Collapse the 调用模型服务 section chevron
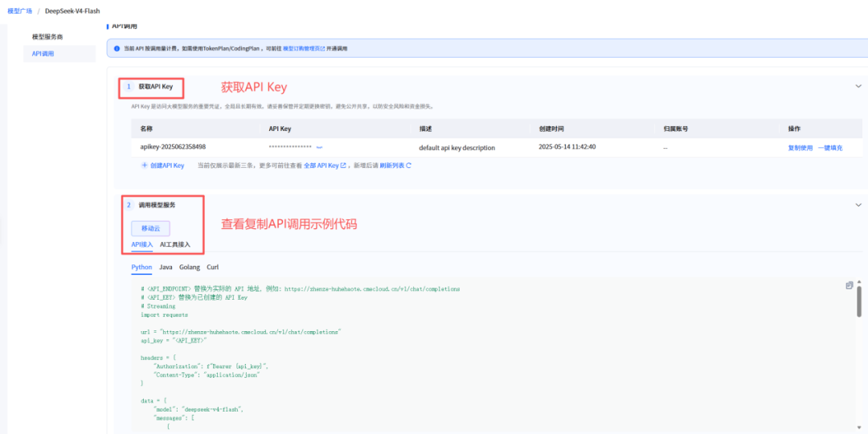 coord(858,205)
